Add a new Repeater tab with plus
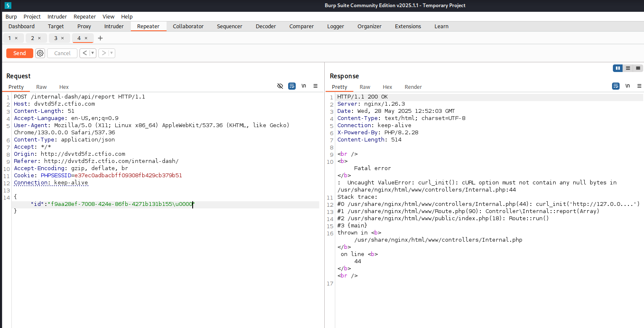This screenshot has width=644, height=328. (100, 38)
